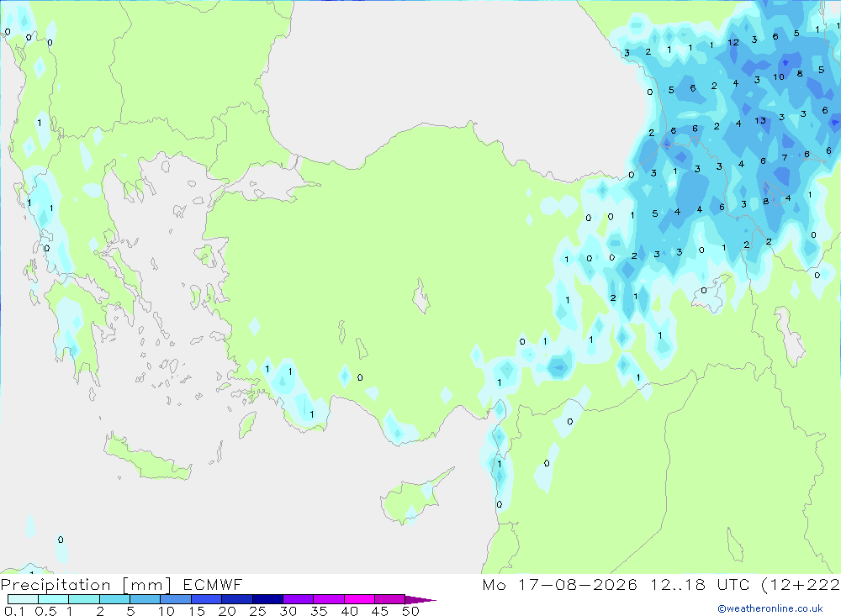Click the '35' legend scale label
Image resolution: width=841 pixels, height=616 pixels.
319,611
